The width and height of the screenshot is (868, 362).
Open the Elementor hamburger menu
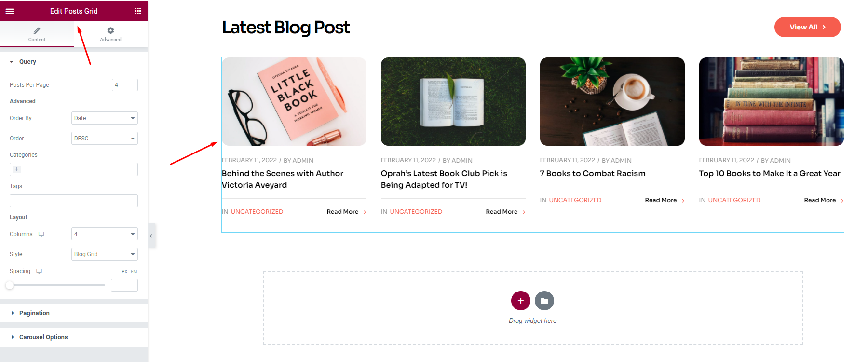(x=10, y=11)
